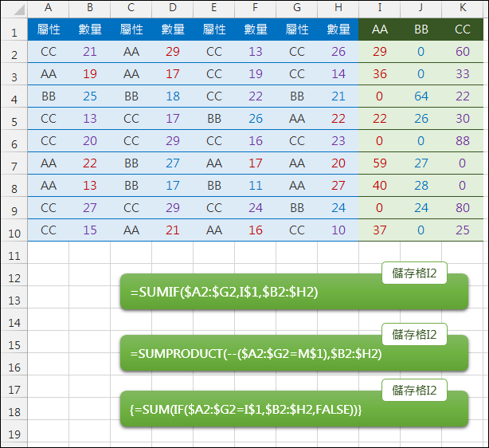Select column F header
The width and height of the screenshot is (489, 448).
(x=255, y=7)
